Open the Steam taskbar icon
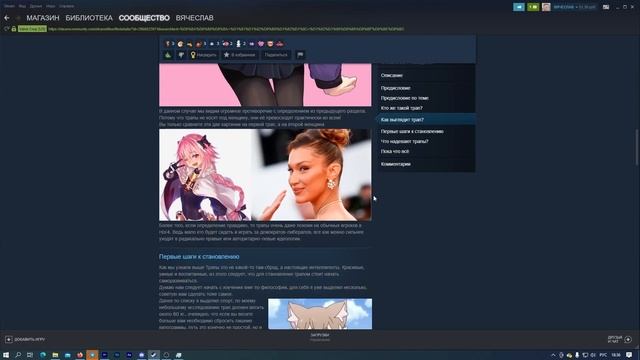The width and height of the screenshot is (640, 360). click(x=154, y=355)
